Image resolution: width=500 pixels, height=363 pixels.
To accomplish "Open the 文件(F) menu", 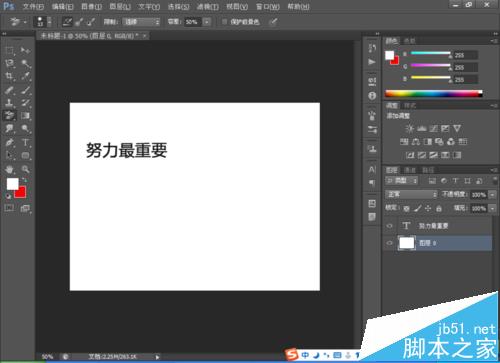I will point(33,6).
